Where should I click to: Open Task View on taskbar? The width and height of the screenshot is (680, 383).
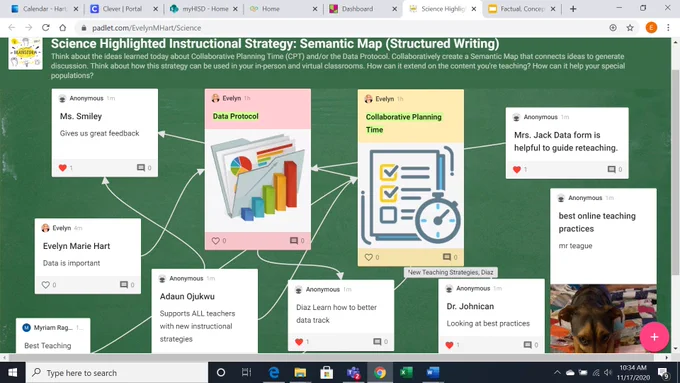point(246,373)
